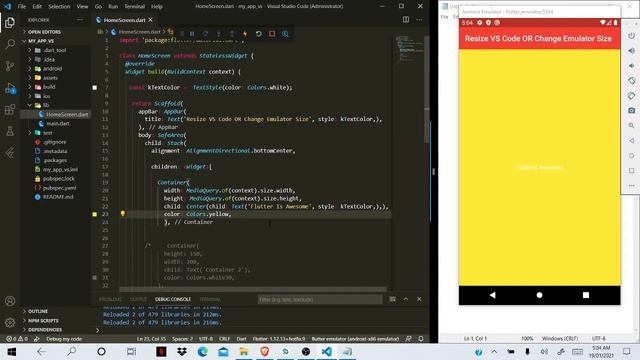The height and width of the screenshot is (360, 640).
Task: Open the Source Control view
Action: pos(10,66)
